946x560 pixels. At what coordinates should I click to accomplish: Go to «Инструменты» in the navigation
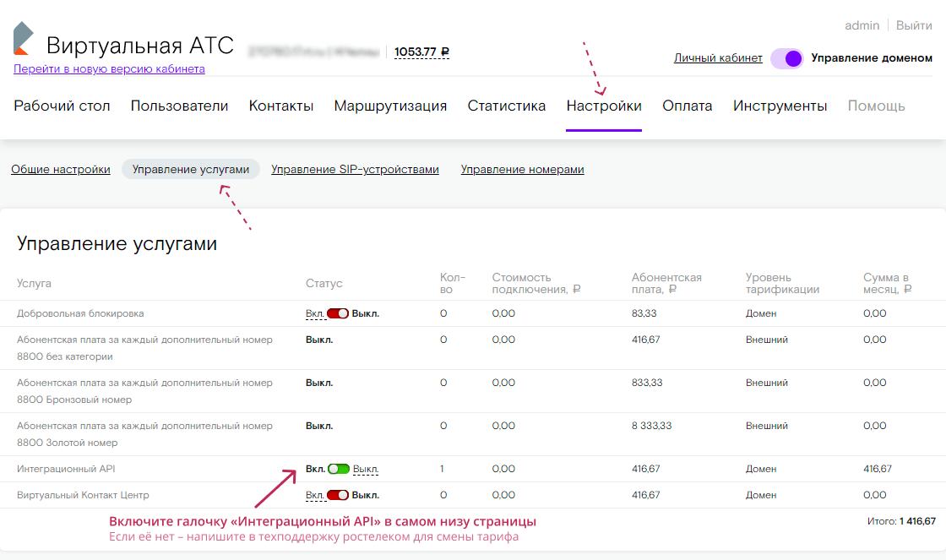point(780,106)
